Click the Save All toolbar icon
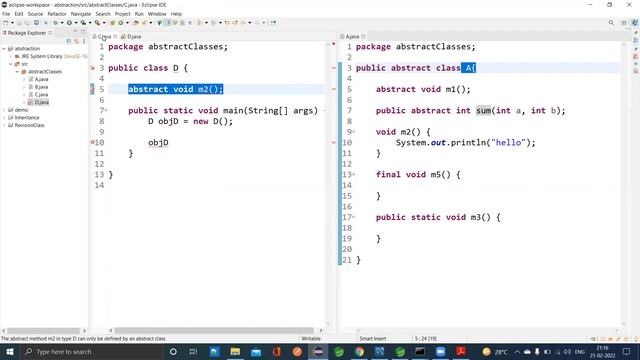The image size is (640, 360). point(27,23)
